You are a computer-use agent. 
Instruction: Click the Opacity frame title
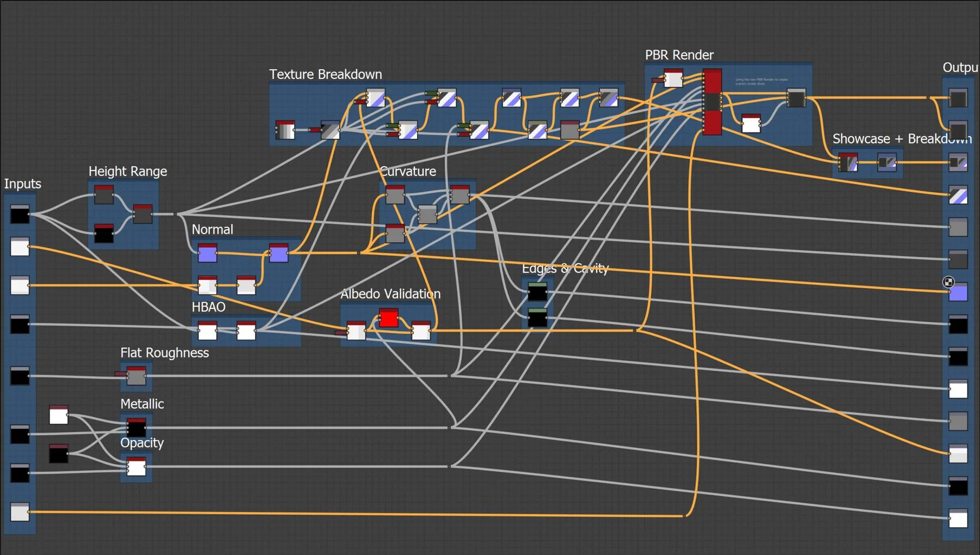pos(142,443)
